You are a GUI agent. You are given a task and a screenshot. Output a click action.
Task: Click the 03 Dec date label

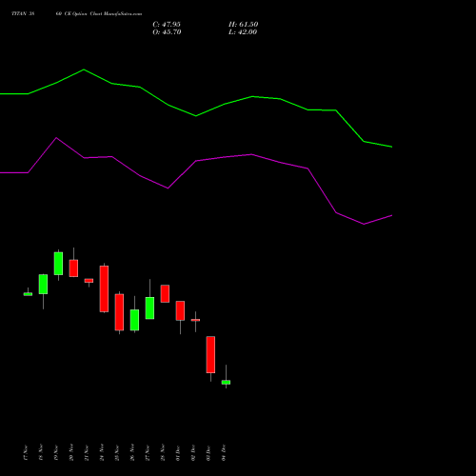[x=208, y=453]
